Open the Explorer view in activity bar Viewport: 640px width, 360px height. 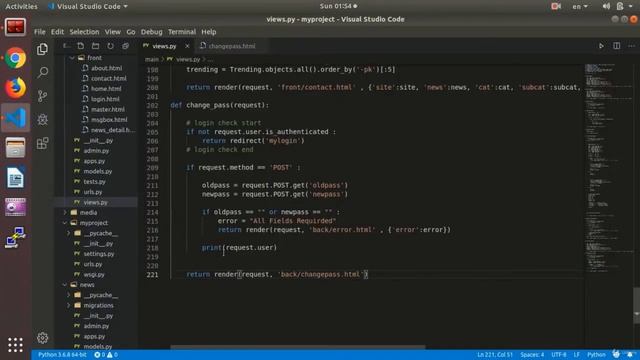pos(42,49)
